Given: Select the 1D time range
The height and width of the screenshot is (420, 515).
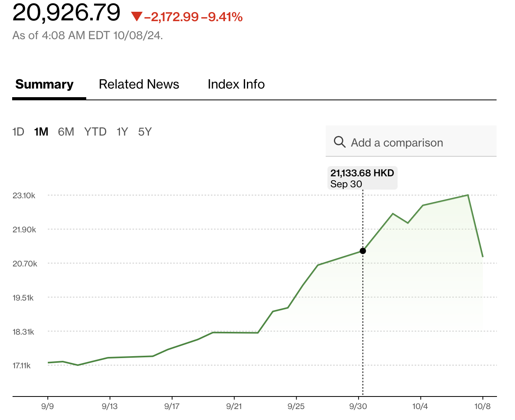Looking at the screenshot, I should 18,132.
